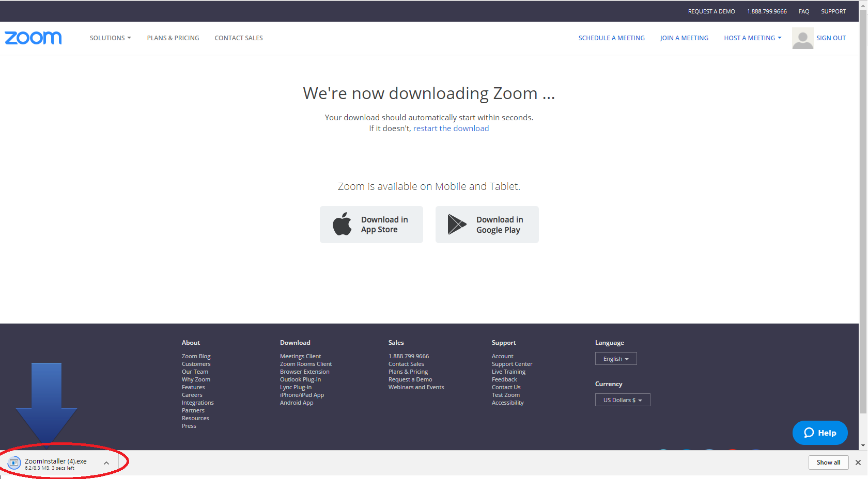Expand the Solutions menu
This screenshot has height=479, width=868.
pyautogui.click(x=110, y=38)
